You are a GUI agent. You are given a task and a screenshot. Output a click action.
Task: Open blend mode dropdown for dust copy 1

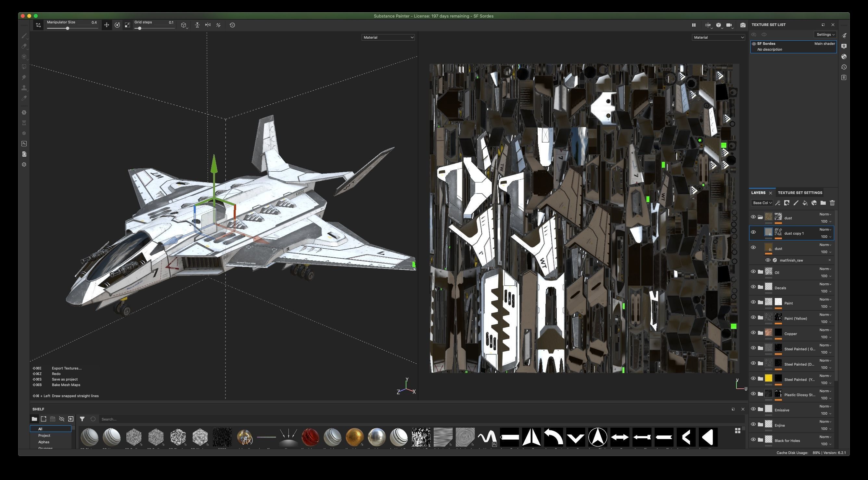pyautogui.click(x=825, y=229)
